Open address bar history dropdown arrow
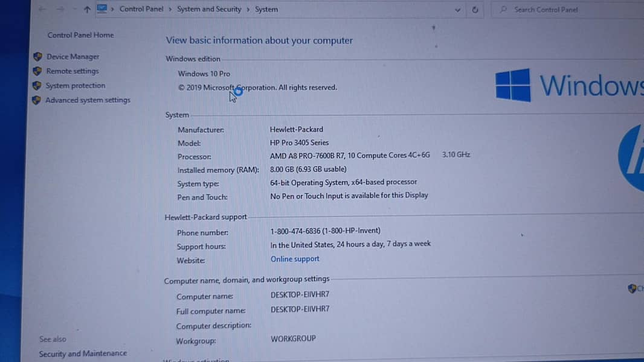 coord(457,10)
